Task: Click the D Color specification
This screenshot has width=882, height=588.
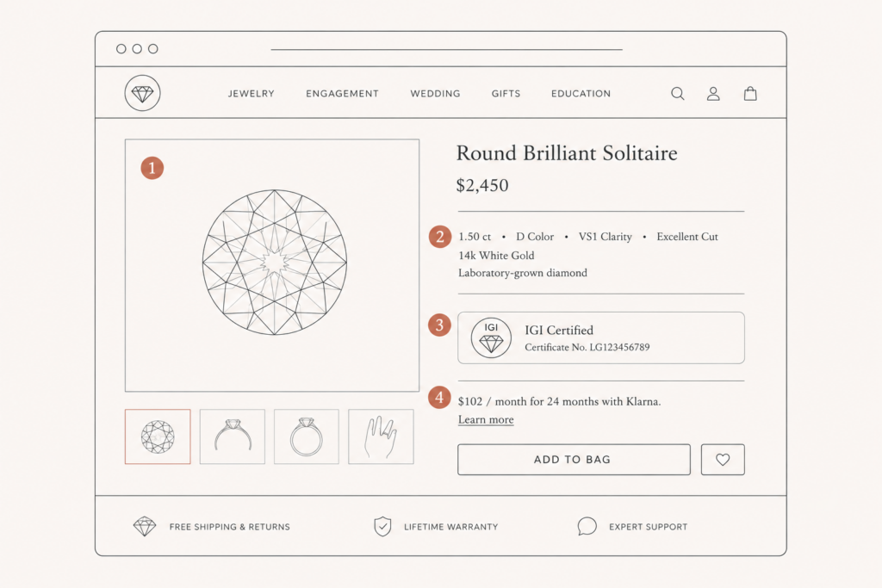Action: [535, 237]
